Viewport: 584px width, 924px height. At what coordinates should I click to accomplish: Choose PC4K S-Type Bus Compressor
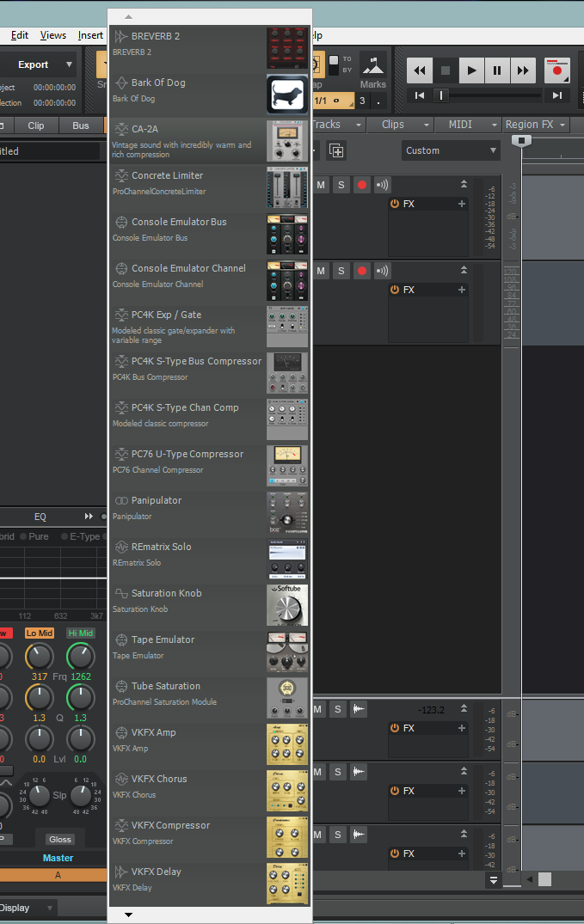tap(209, 373)
